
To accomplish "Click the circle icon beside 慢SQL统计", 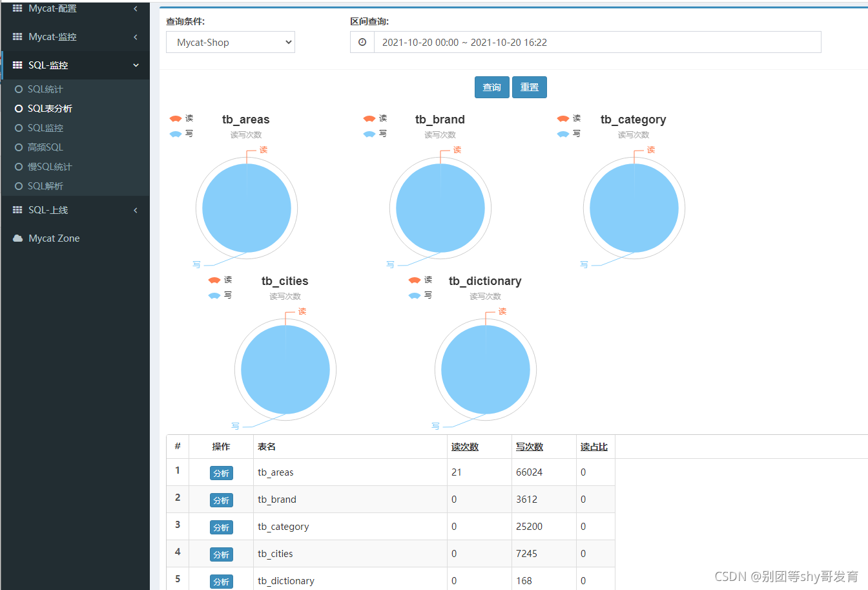I will [x=19, y=167].
